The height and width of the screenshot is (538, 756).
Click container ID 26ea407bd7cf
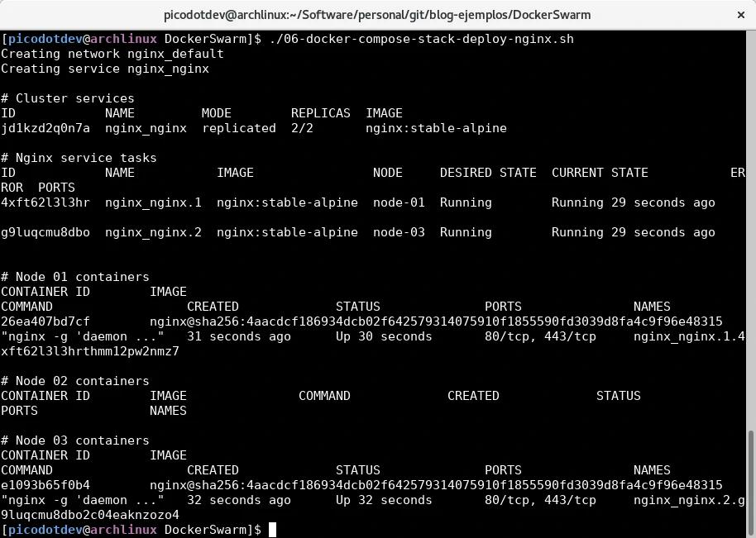click(x=45, y=321)
